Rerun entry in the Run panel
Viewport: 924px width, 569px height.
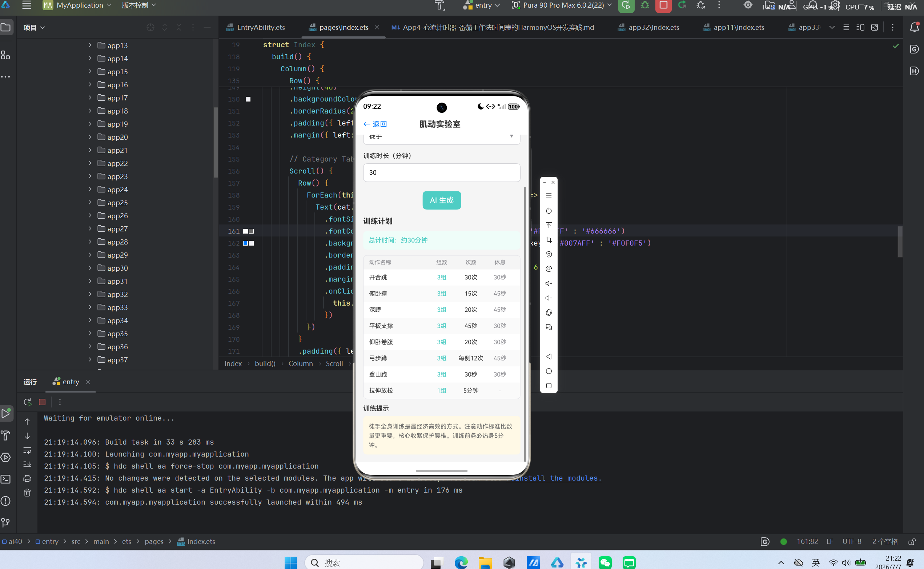(27, 402)
